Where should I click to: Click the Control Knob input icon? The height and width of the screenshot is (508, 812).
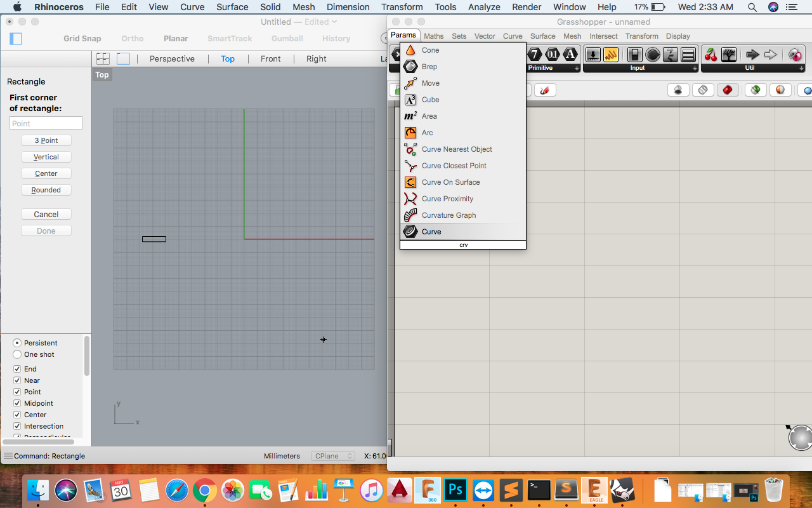tap(671, 55)
